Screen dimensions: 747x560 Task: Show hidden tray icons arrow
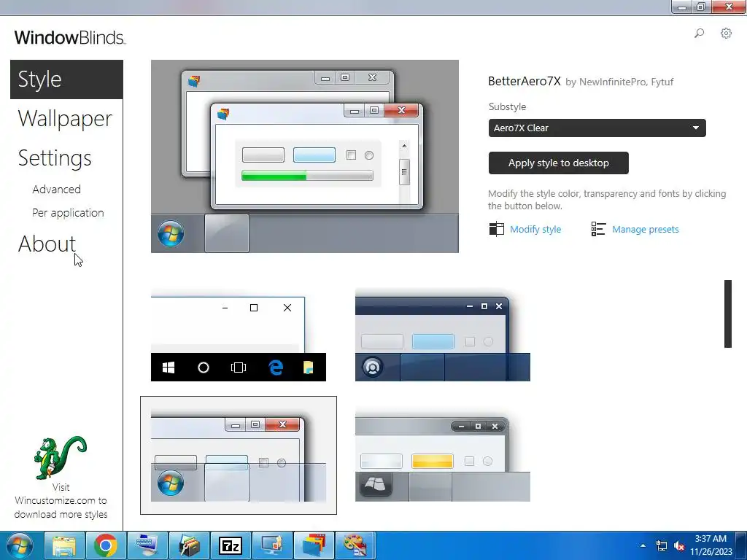643,545
